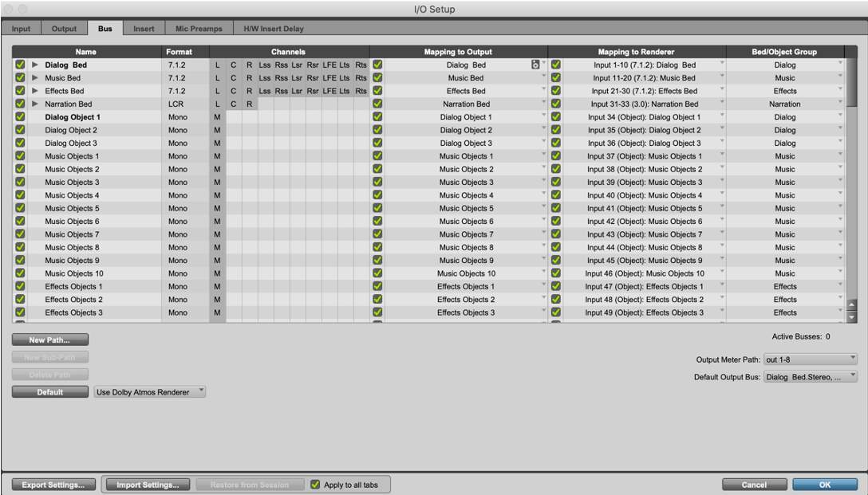Click the New Path button
868x495 pixels.
pos(49,340)
